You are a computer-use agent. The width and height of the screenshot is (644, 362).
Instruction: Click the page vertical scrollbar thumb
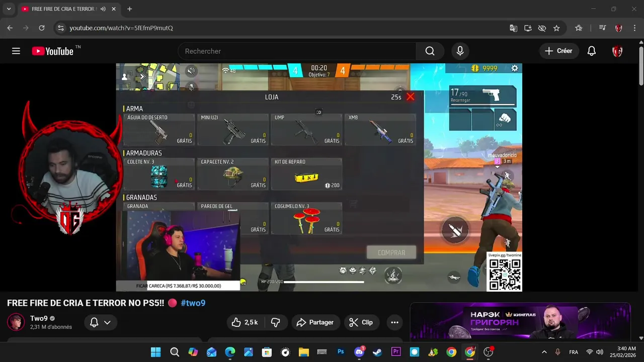pos(641,65)
